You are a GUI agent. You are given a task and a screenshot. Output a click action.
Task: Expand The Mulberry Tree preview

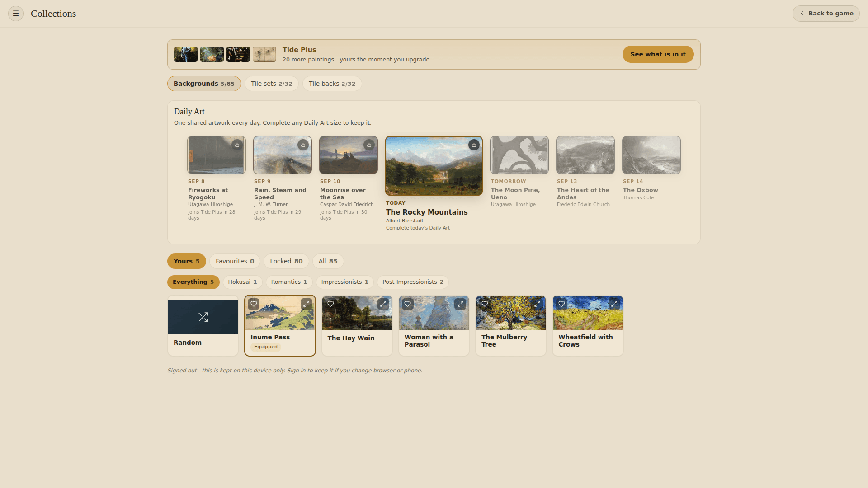[537, 304]
